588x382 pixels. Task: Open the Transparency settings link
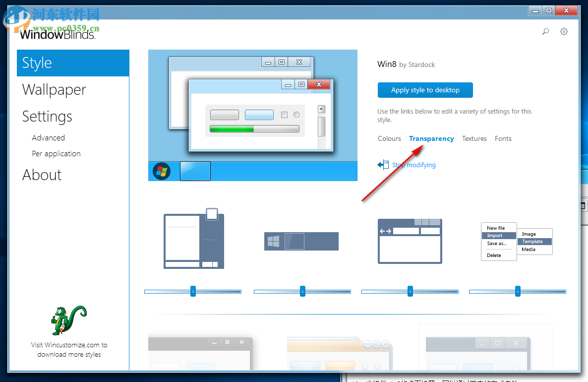pyautogui.click(x=431, y=138)
